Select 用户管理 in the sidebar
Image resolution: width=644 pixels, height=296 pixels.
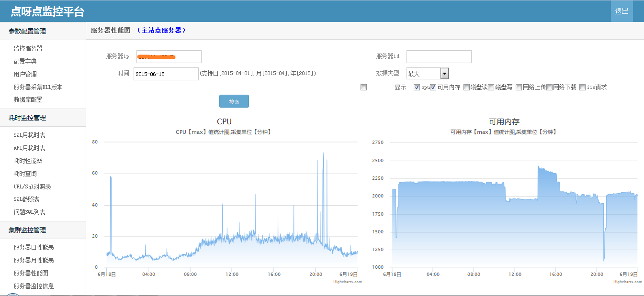coord(25,74)
